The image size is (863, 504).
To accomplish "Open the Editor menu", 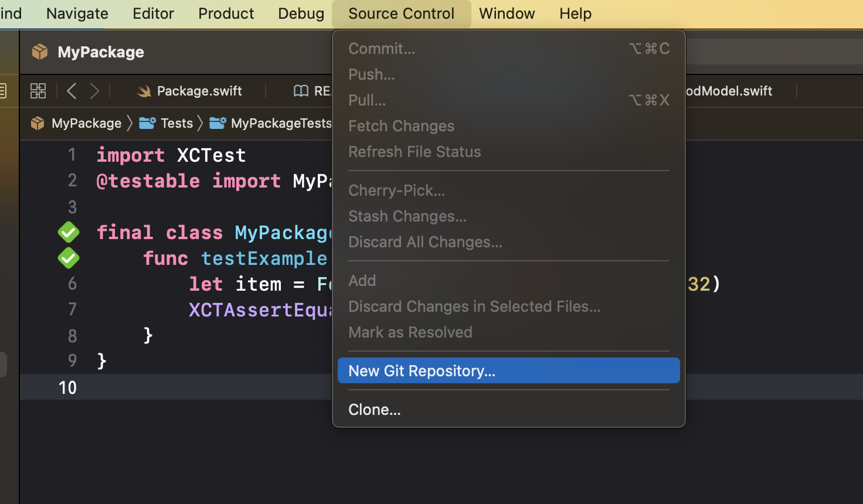I will [153, 13].
